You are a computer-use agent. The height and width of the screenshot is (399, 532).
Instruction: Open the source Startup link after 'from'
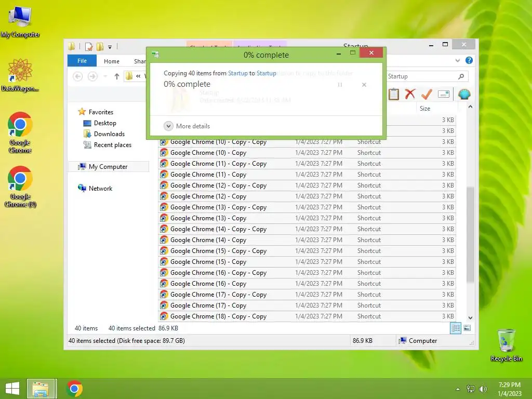pyautogui.click(x=237, y=73)
